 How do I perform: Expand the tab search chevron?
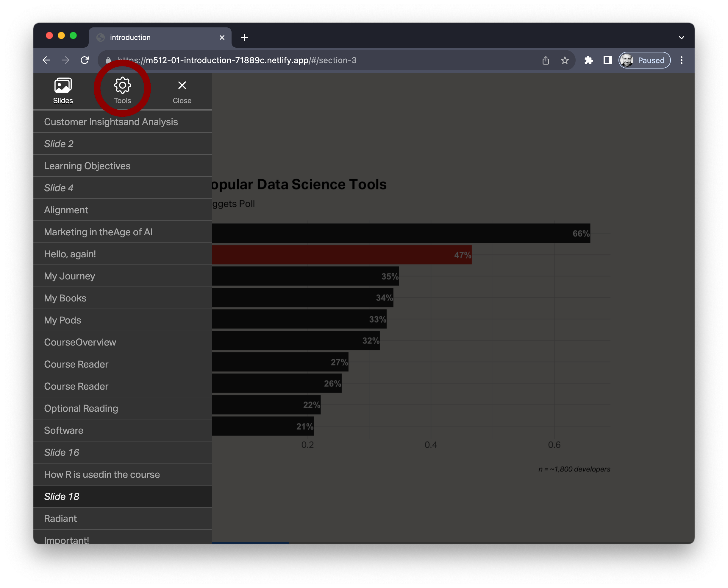pos(682,38)
